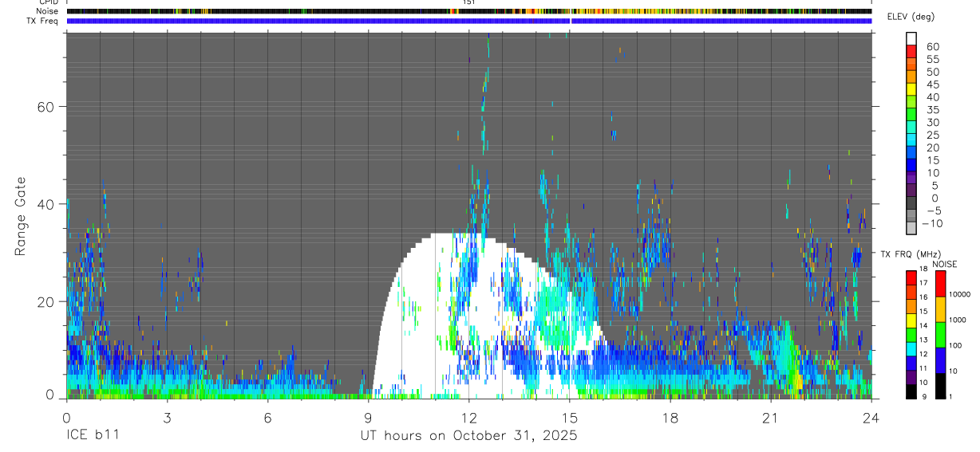This screenshot has height=452, width=980.
Task: Click the white top segment of ELEV colorbar
Action: (912, 37)
